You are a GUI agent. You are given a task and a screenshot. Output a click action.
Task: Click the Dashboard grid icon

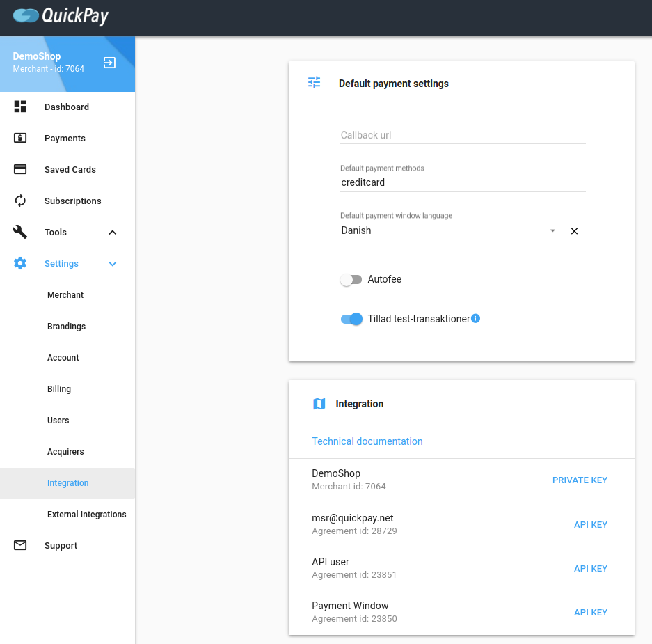20,107
